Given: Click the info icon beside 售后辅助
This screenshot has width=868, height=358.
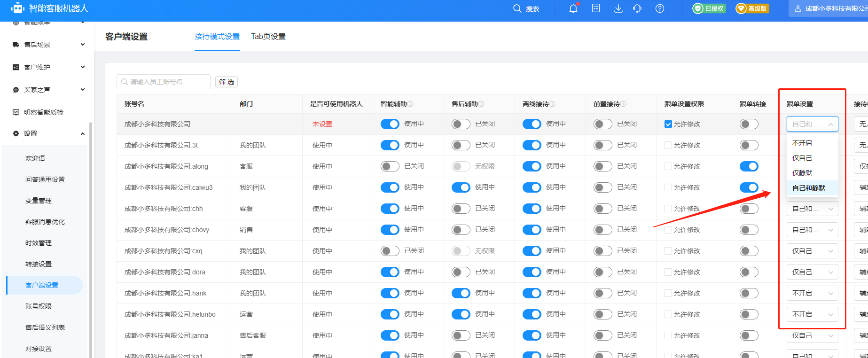Looking at the screenshot, I should tap(481, 104).
